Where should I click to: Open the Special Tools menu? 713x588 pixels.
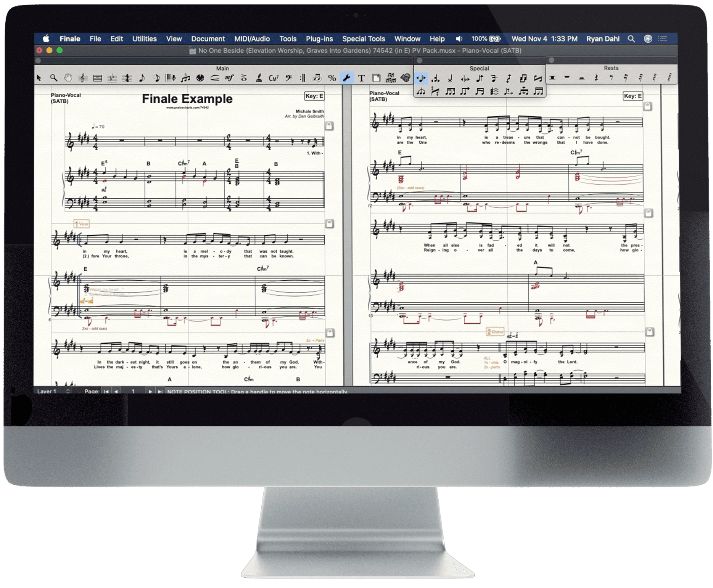tap(364, 39)
